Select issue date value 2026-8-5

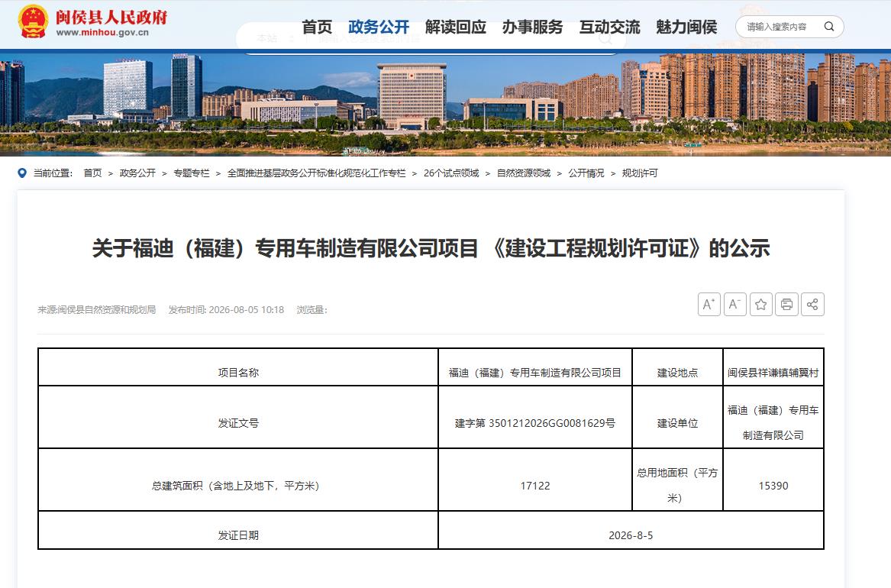pos(631,530)
